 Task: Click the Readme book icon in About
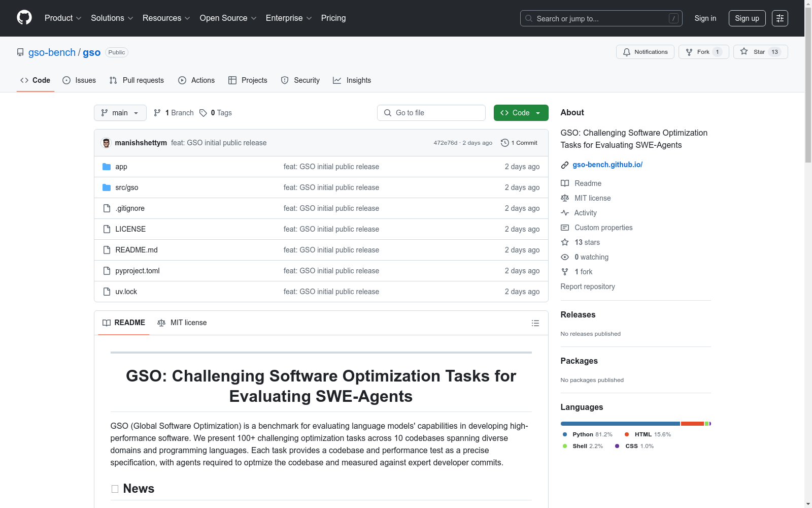(565, 183)
